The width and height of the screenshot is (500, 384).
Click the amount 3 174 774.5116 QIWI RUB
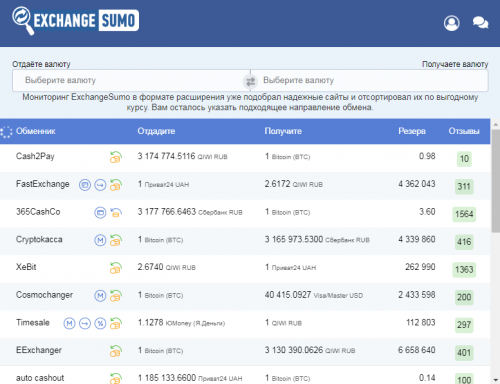coord(182,156)
